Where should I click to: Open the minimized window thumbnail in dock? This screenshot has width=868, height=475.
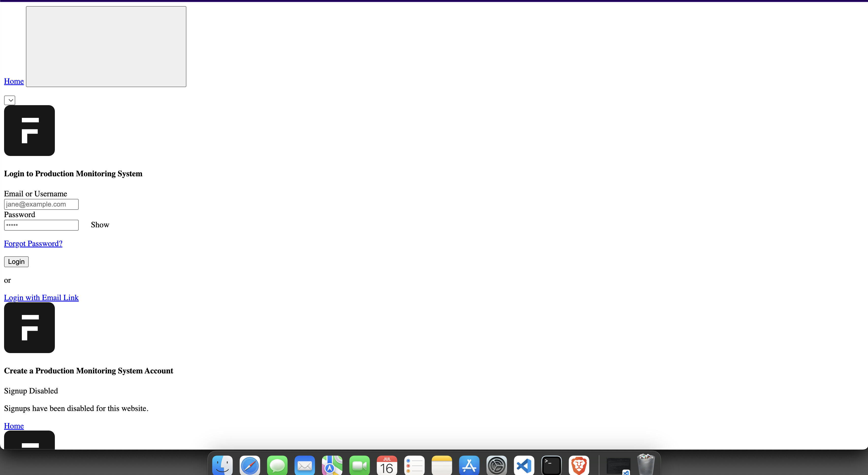(x=618, y=466)
